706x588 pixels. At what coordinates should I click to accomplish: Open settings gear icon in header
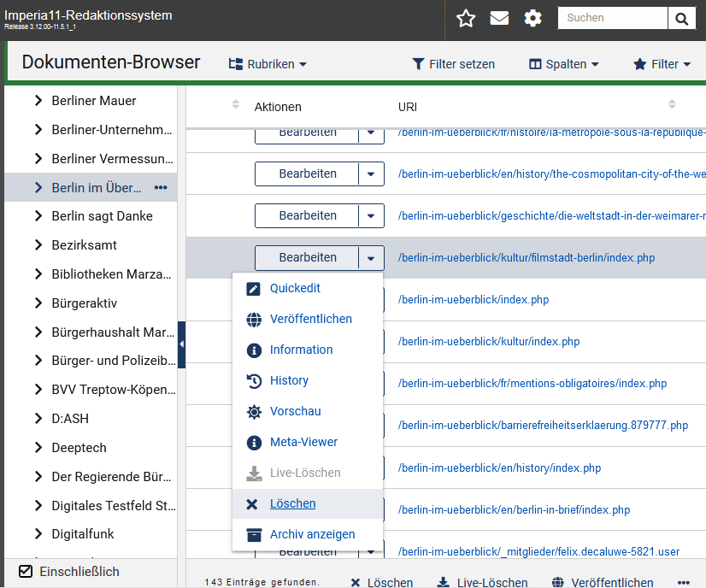coord(533,19)
